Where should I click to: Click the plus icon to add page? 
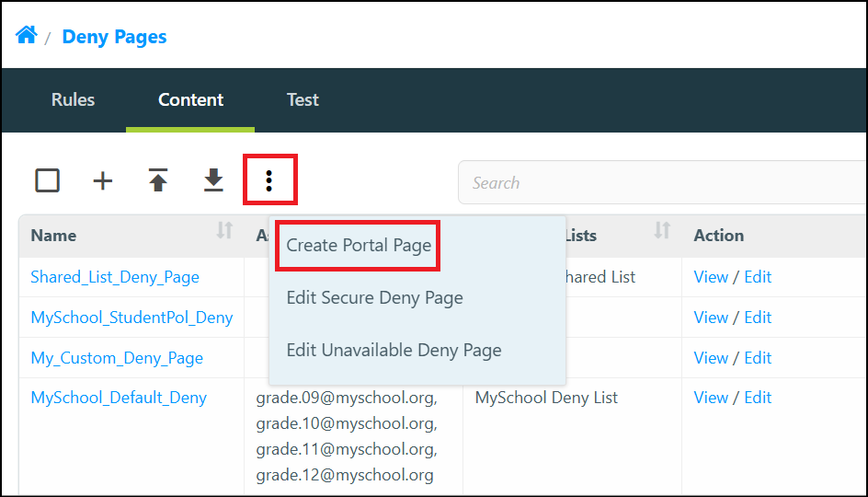pos(102,180)
